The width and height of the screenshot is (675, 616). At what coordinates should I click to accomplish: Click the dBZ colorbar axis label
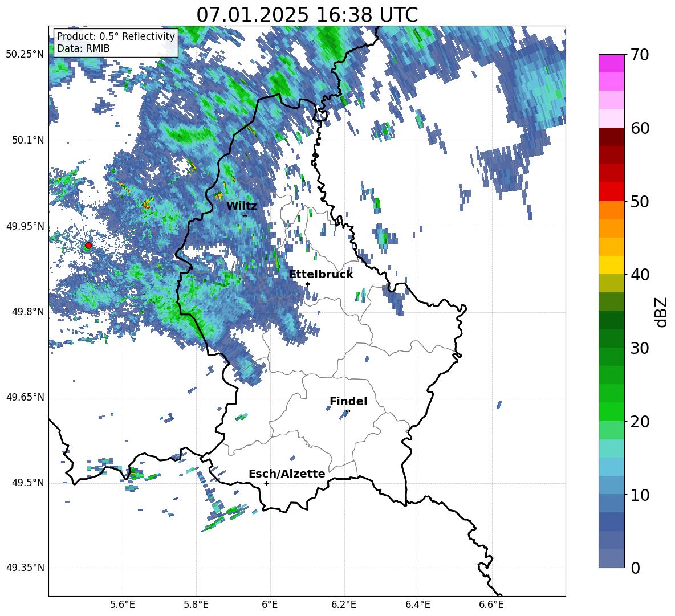click(661, 312)
